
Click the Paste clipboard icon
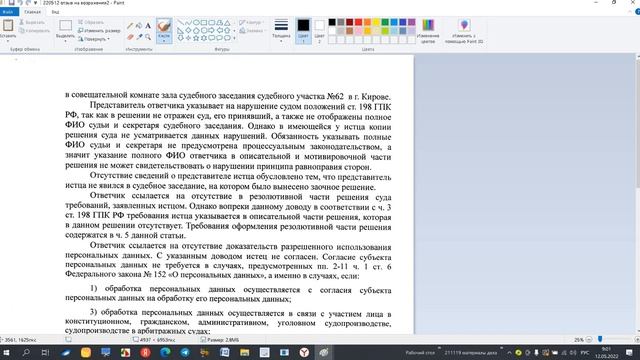(8, 25)
